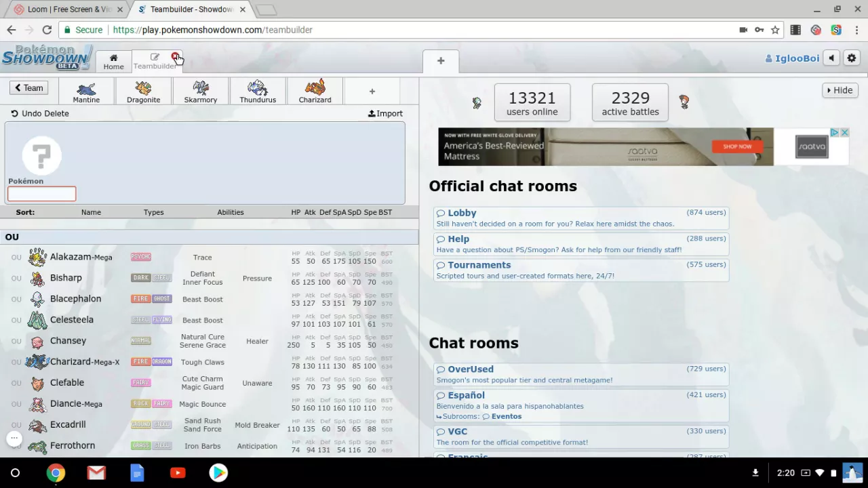Select Charizard team slot
This screenshot has width=868, height=488.
tap(315, 91)
